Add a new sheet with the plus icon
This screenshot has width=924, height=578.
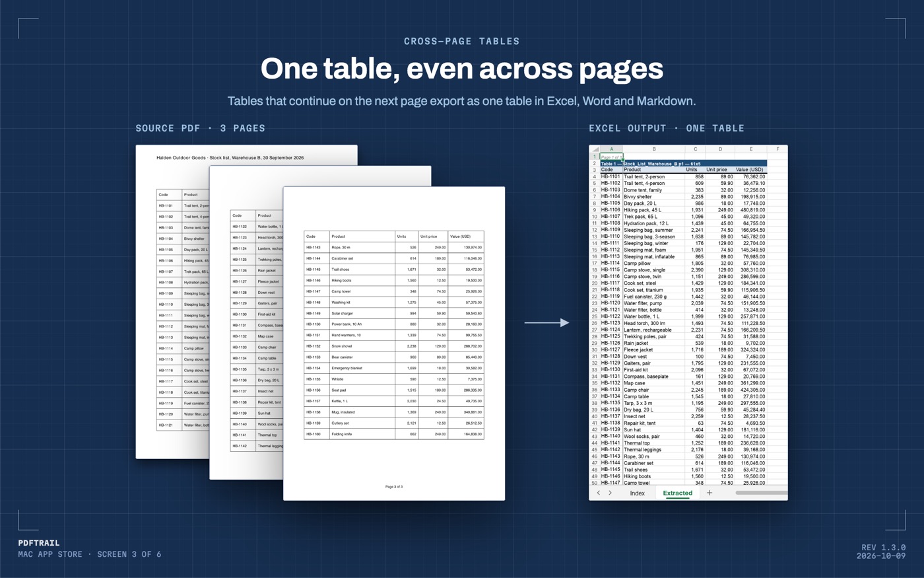709,493
